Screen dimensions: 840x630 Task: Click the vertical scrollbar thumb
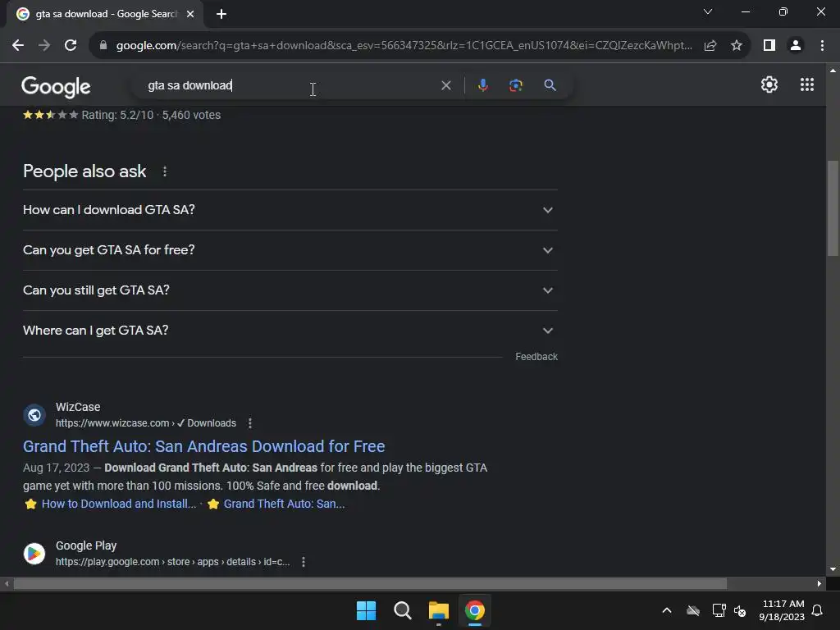coord(833,208)
